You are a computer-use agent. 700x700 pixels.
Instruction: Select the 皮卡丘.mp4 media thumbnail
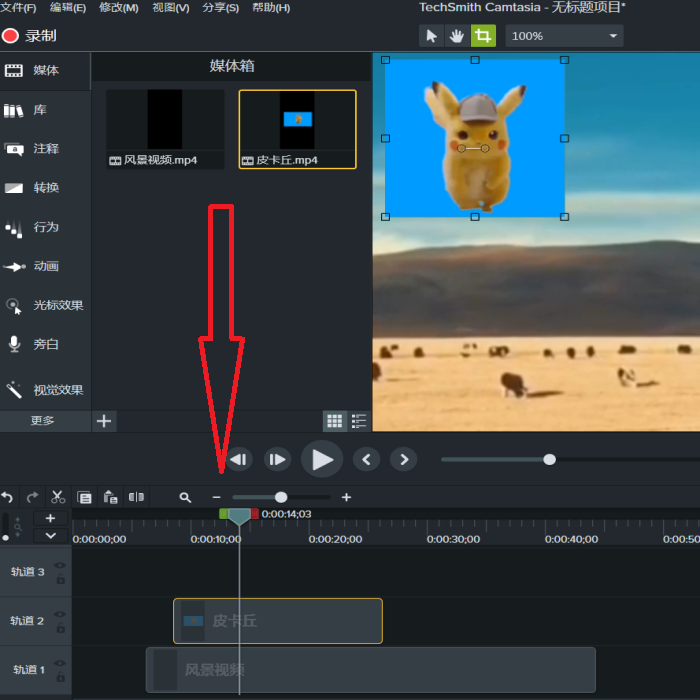coord(297,129)
